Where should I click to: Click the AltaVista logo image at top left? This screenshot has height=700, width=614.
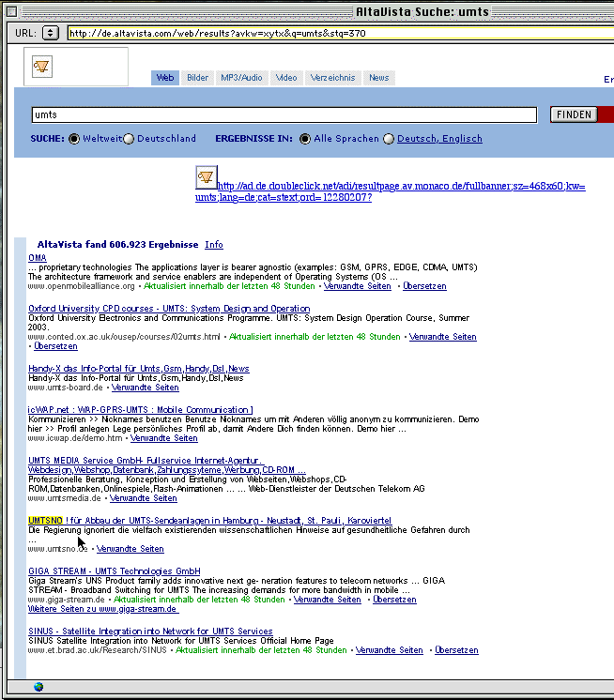(42, 67)
